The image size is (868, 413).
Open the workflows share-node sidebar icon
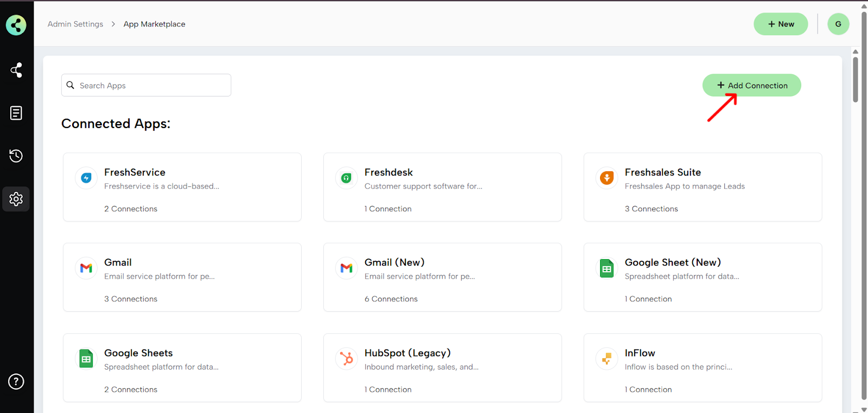(x=16, y=70)
